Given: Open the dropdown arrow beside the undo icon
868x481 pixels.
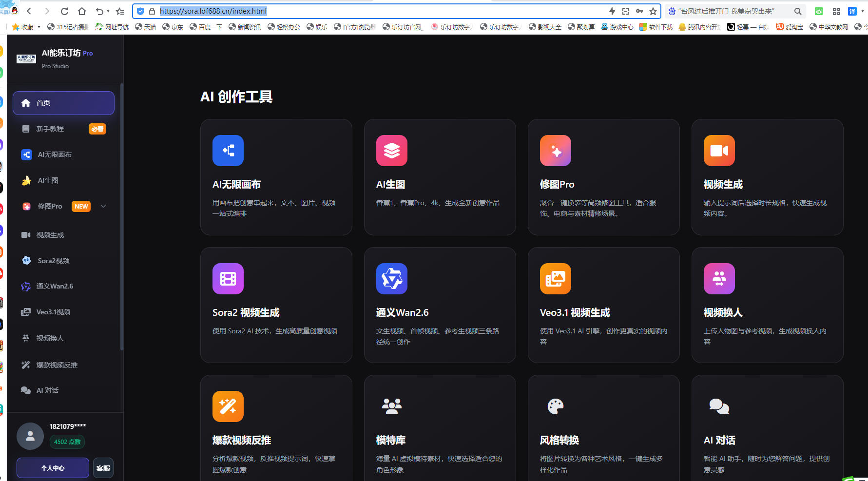Looking at the screenshot, I should coord(108,11).
